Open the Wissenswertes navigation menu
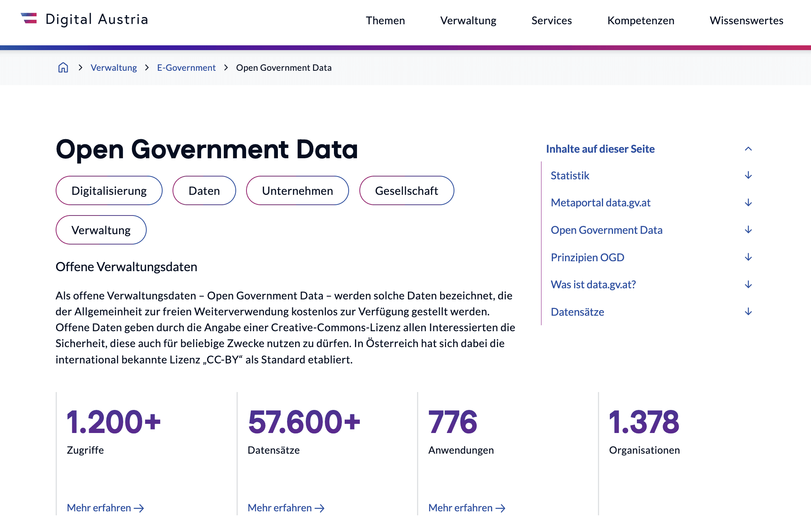This screenshot has height=532, width=811. [x=746, y=20]
